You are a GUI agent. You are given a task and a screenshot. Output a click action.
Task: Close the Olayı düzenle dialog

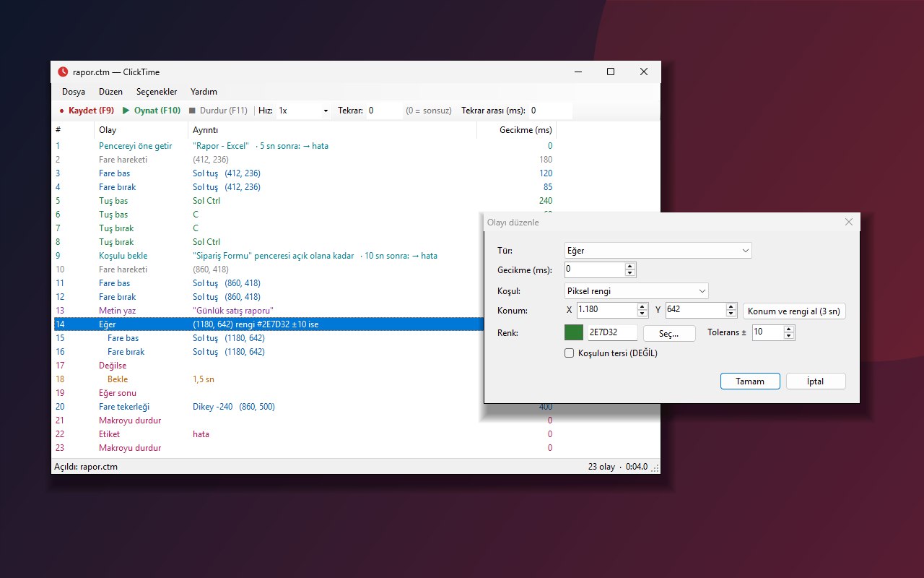tap(848, 223)
